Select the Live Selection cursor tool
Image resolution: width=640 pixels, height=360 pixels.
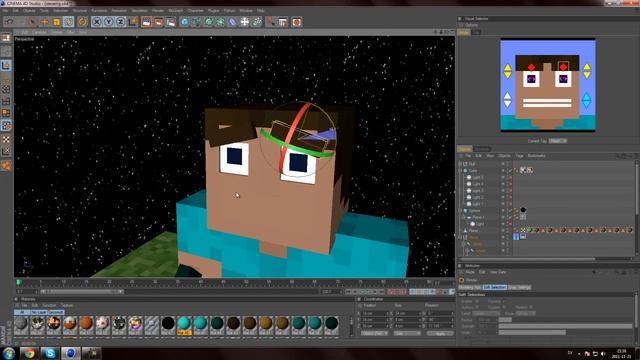[x=32, y=22]
